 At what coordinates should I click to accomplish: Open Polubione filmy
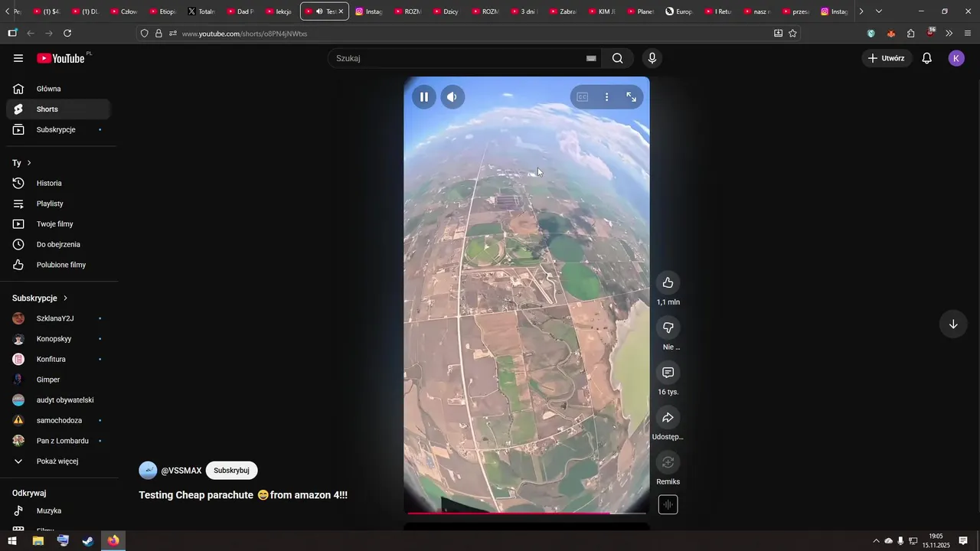click(x=59, y=265)
